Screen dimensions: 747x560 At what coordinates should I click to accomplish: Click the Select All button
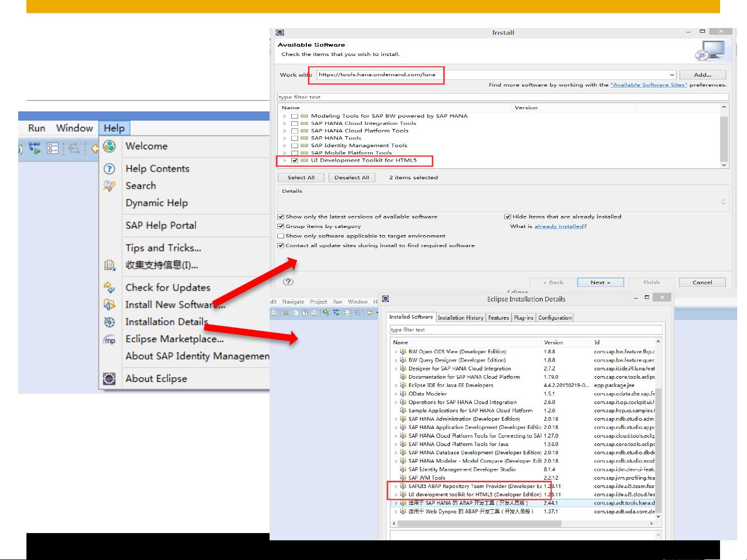[301, 177]
